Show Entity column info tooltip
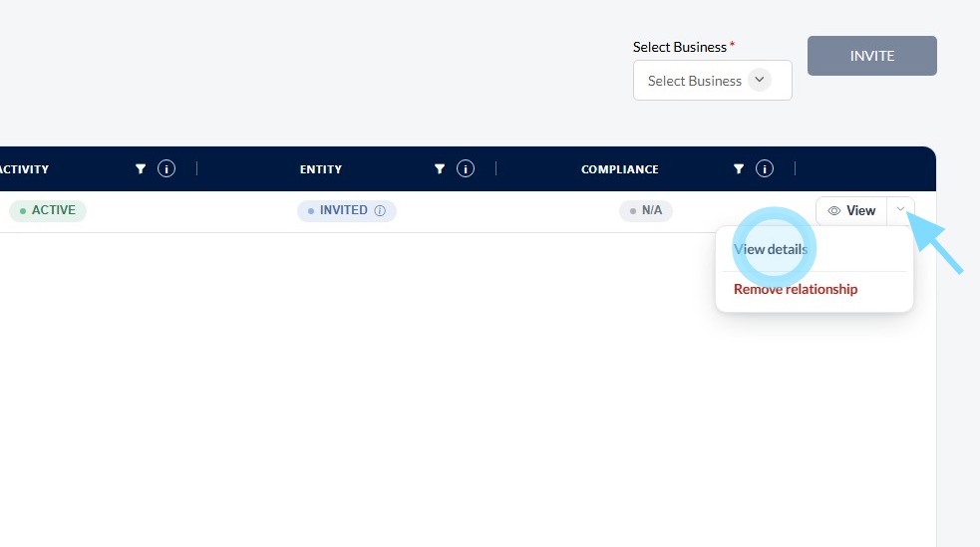Image resolution: width=980 pixels, height=547 pixels. (466, 168)
